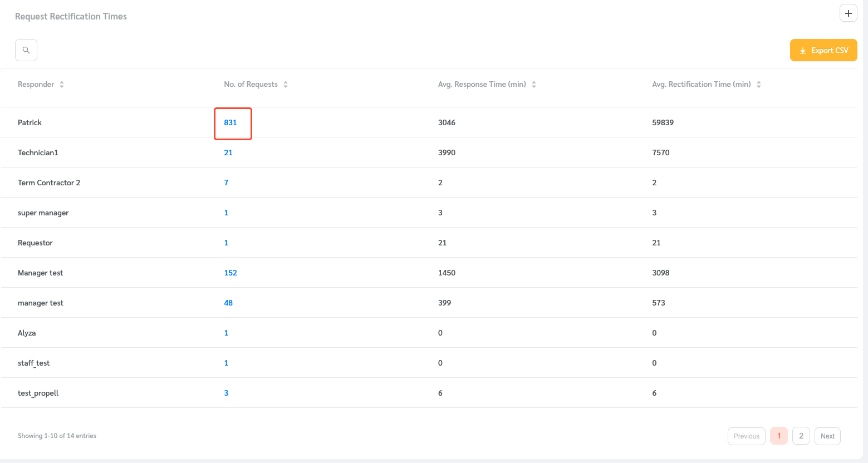Screen dimensions: 868x463
Task: Open Technician1's 21 requests
Action: pyautogui.click(x=228, y=152)
